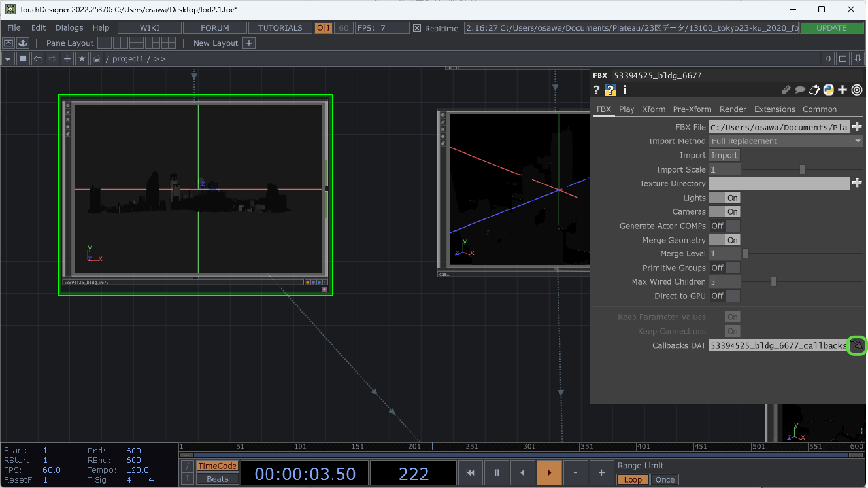The image size is (868, 488).
Task: Click the operator info 'i' icon
Action: click(x=624, y=90)
